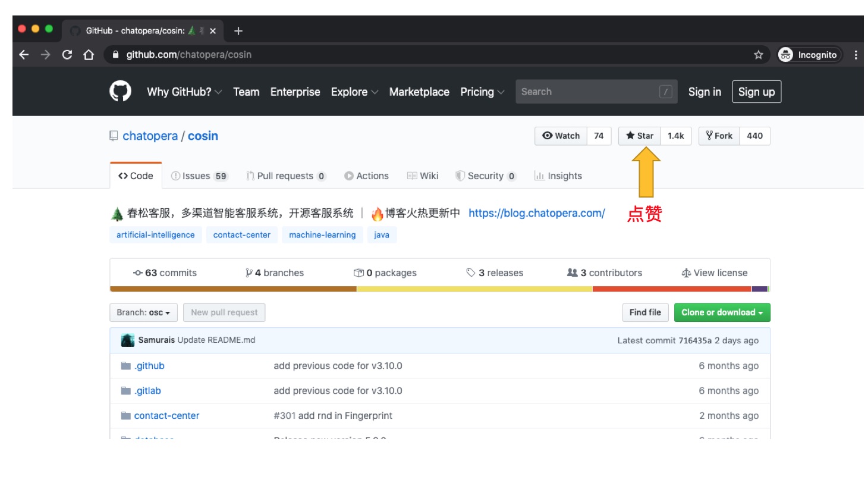Open the latest commit 716435a hash
Viewport: 868px width, 482px height.
coord(695,340)
